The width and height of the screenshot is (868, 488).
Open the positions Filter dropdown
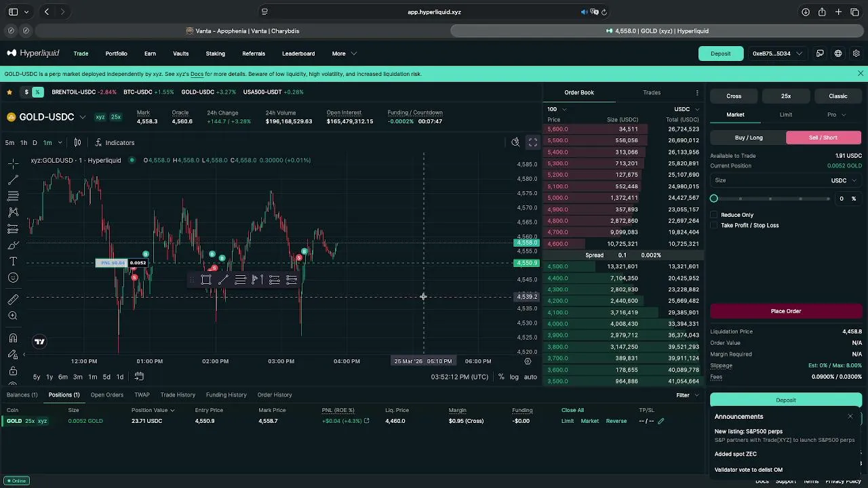pos(688,395)
